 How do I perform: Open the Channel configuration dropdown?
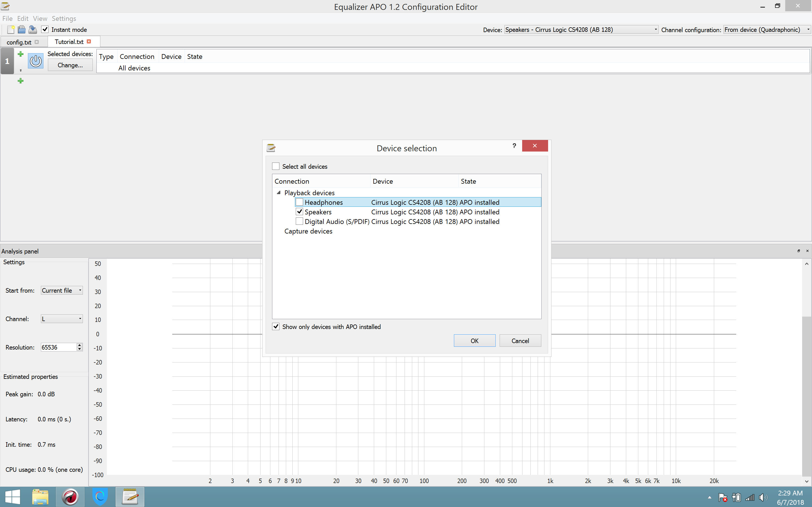click(766, 30)
